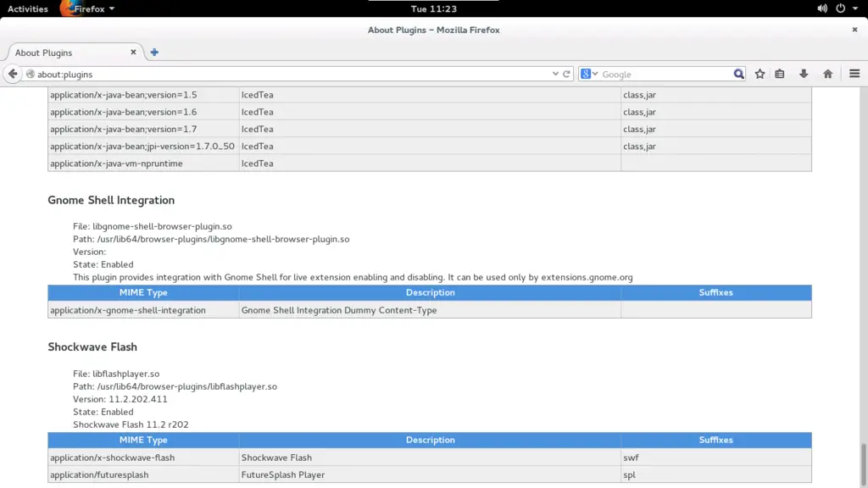The height and width of the screenshot is (488, 868).
Task: Click the vertical scrollbar thumb
Action: (x=863, y=463)
